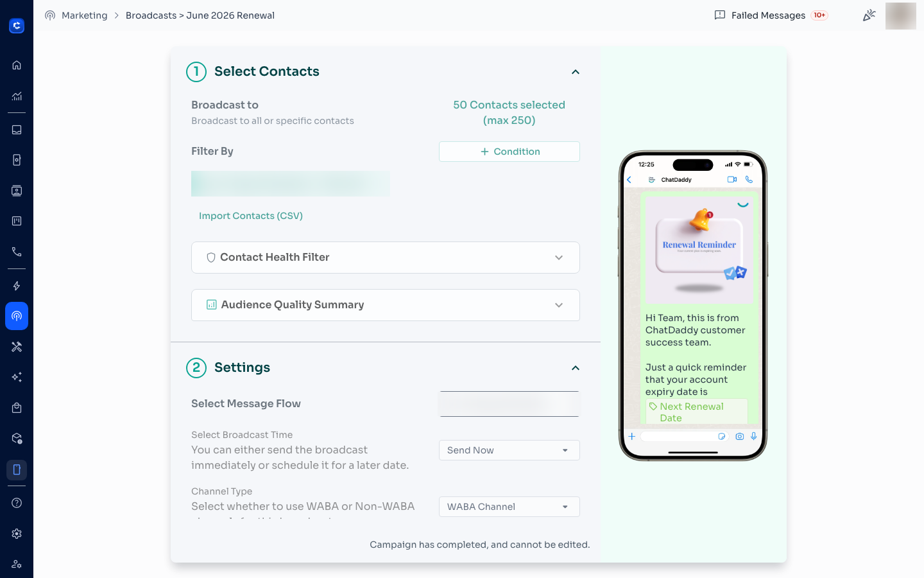Open the user profile avatar
924x578 pixels.
901,16
